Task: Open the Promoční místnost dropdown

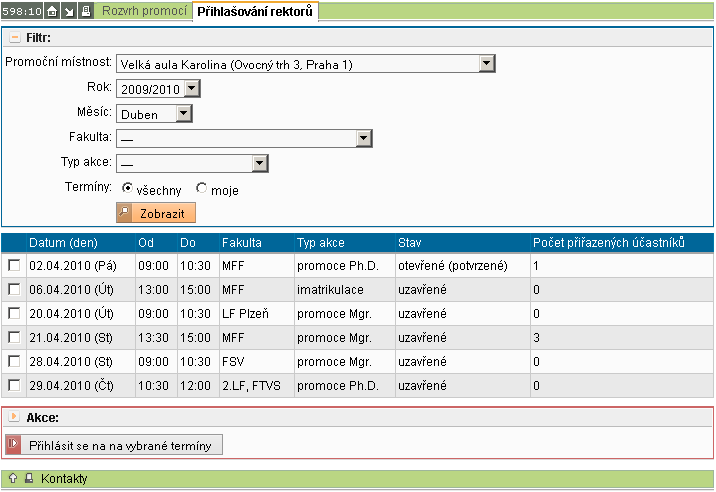Action: [487, 64]
